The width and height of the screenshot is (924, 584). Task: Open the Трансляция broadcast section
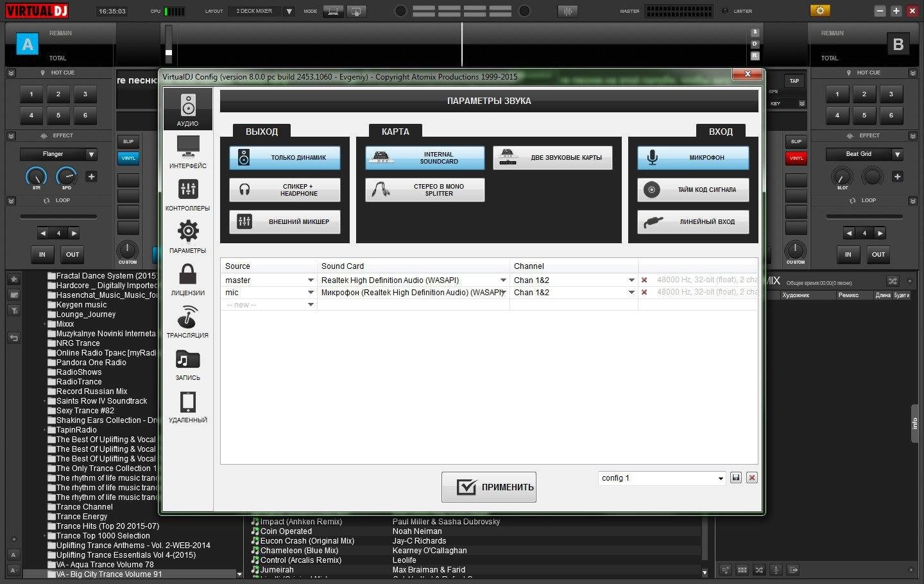tap(187, 321)
